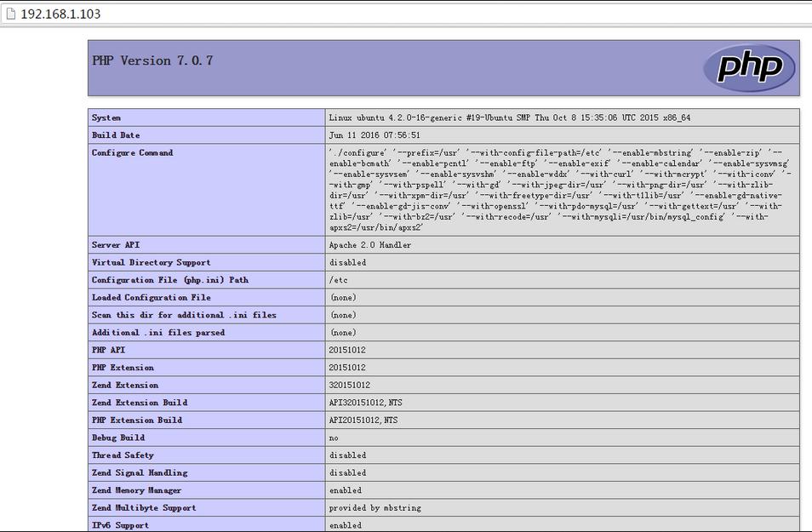This screenshot has height=532, width=812.
Task: Select the 'PHP API' row label
Action: tap(109, 350)
